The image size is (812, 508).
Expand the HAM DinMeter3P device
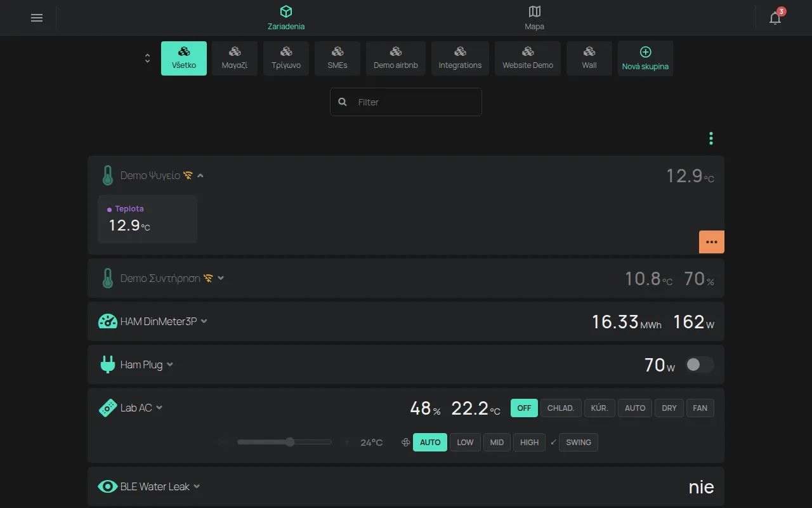point(204,321)
